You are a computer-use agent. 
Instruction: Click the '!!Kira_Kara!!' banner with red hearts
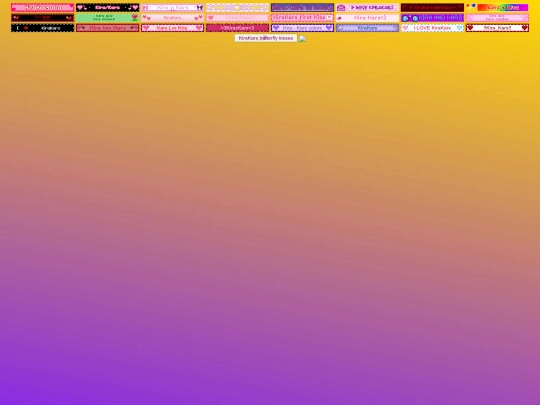(497, 28)
